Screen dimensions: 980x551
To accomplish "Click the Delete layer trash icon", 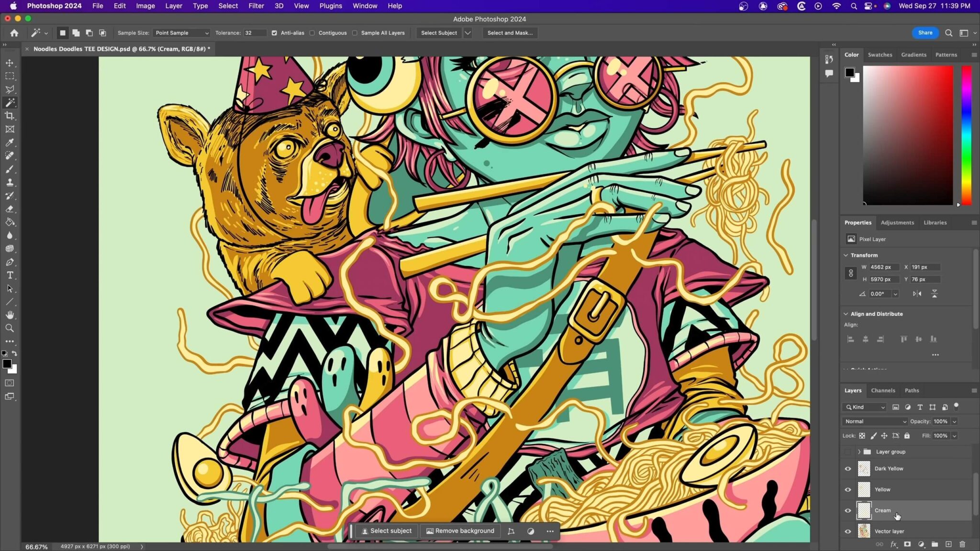I will pos(962,544).
